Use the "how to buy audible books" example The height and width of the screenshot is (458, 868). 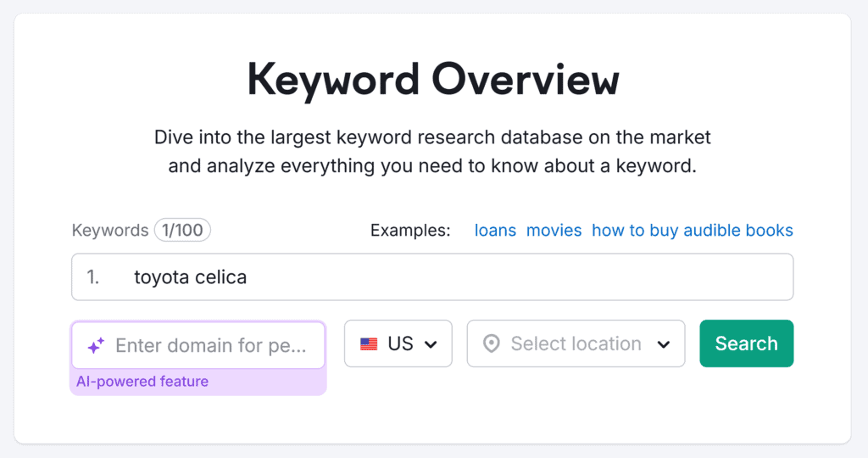tap(692, 231)
